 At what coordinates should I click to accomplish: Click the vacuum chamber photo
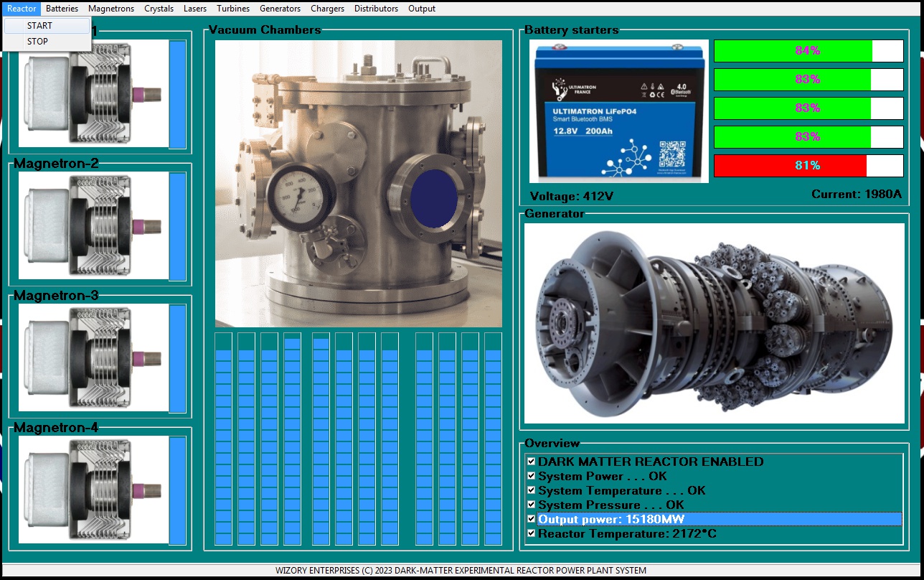359,184
